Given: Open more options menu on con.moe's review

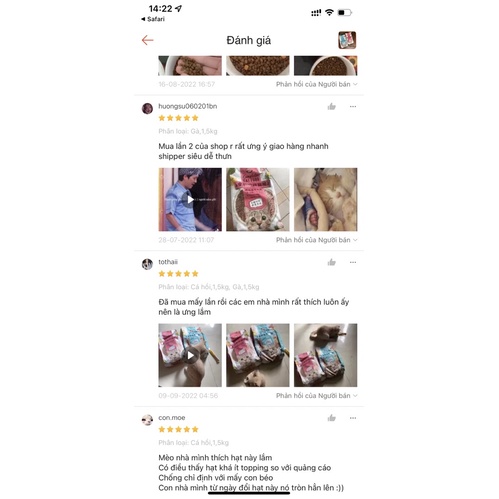Looking at the screenshot, I should coord(353,418).
